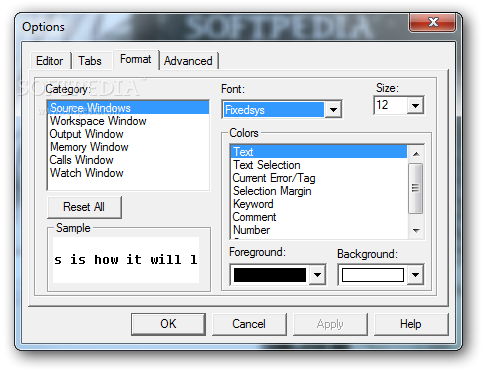Expand the Font dropdown arrow

pos(333,109)
